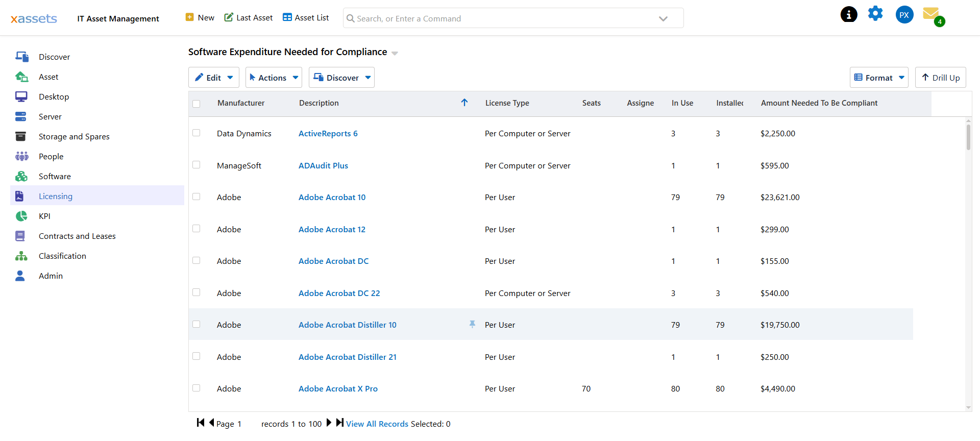Open the Discover dropdown button in toolbar
The height and width of the screenshot is (441, 980).
pos(341,78)
